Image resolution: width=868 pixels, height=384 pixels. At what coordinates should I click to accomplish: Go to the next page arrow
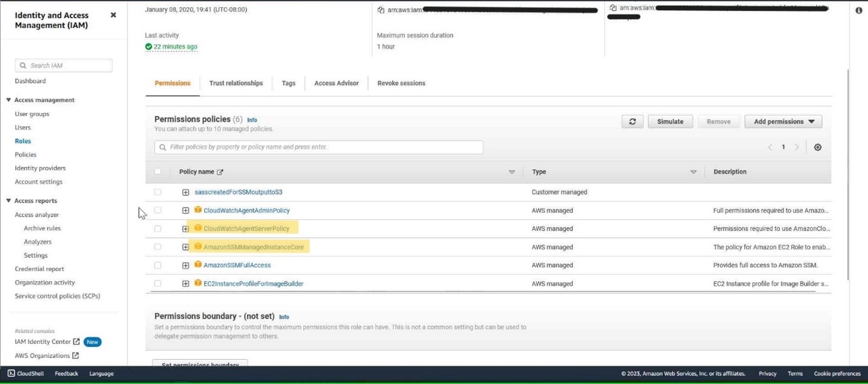click(797, 147)
